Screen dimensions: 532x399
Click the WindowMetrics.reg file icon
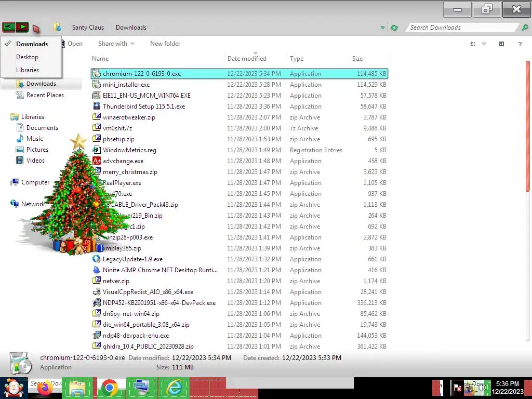[x=96, y=150]
